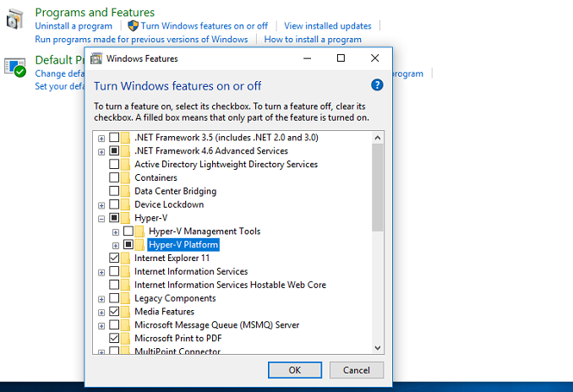Click the features list scrollbar thumb
The width and height of the screenshot is (573, 392).
378,188
